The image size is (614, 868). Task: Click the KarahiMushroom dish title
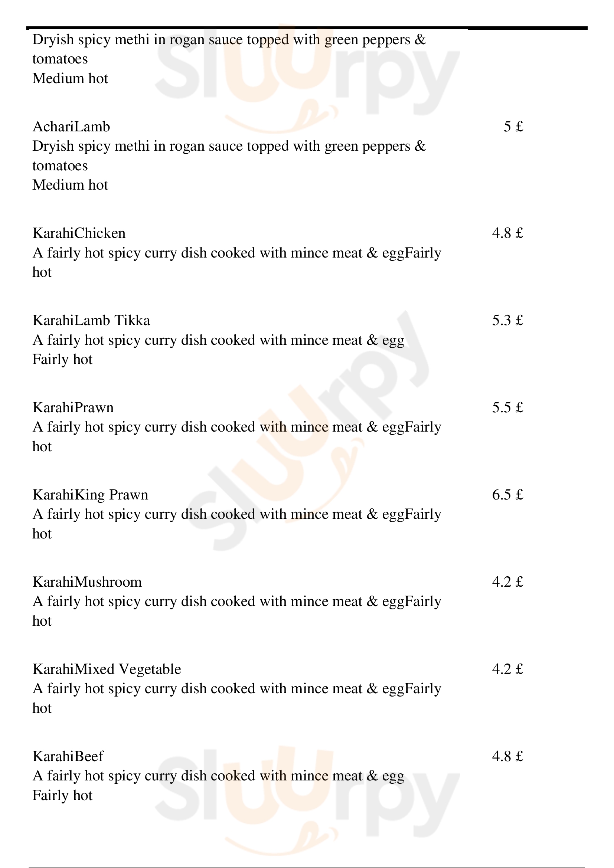click(x=87, y=582)
